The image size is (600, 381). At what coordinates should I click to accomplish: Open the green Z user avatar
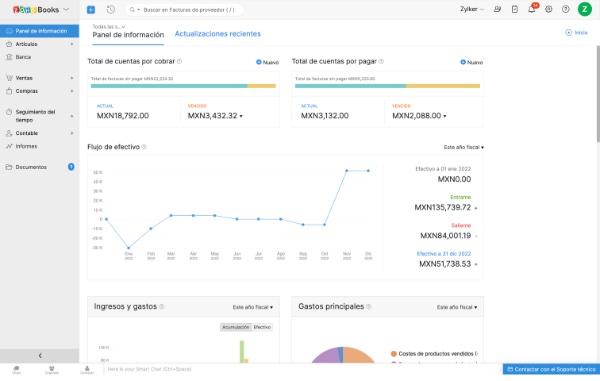tap(584, 9)
